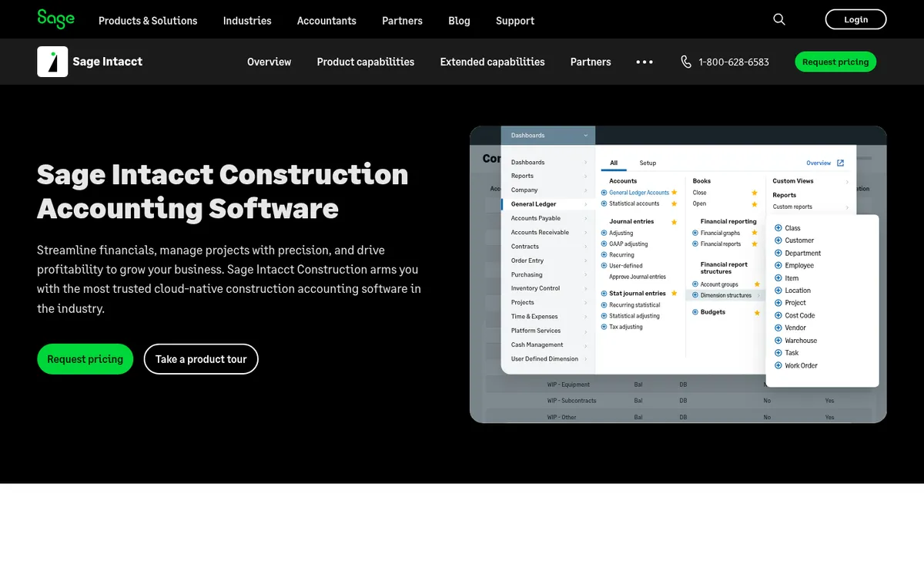Expand the Custom Views chevron
This screenshot has height=578, width=924.
[x=847, y=181]
